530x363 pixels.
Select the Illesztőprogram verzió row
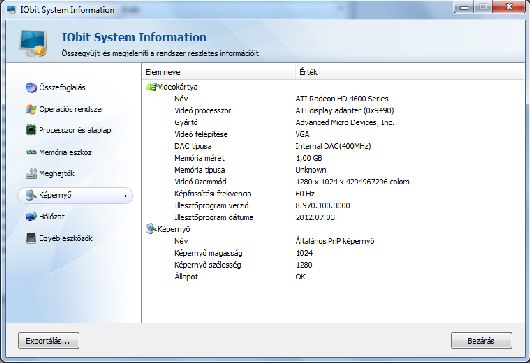click(333, 205)
